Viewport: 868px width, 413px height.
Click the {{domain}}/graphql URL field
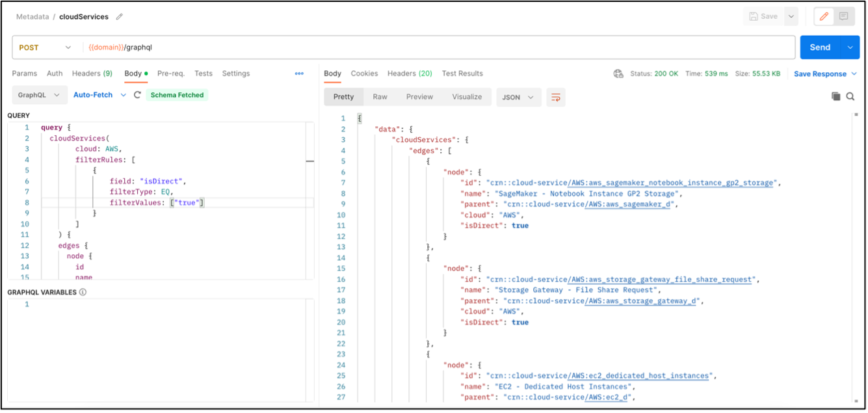[x=439, y=47]
